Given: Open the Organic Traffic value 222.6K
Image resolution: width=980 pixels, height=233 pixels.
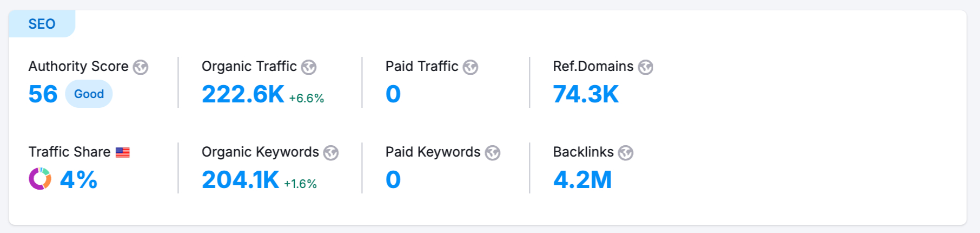Looking at the screenshot, I should [x=243, y=94].
